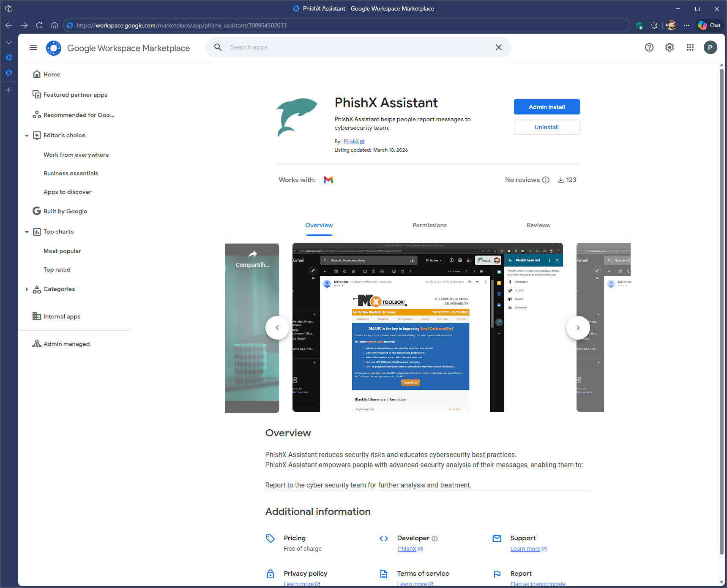Screen dimensions: 727x588
Task: Click the Gmail icon next to "Works with"
Action: pos(328,180)
